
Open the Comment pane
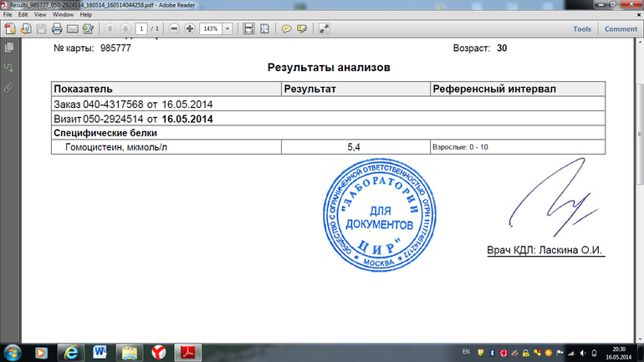[621, 28]
